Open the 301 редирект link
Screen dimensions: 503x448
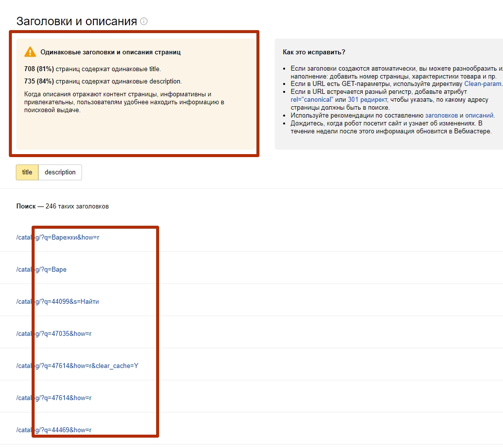(x=368, y=99)
